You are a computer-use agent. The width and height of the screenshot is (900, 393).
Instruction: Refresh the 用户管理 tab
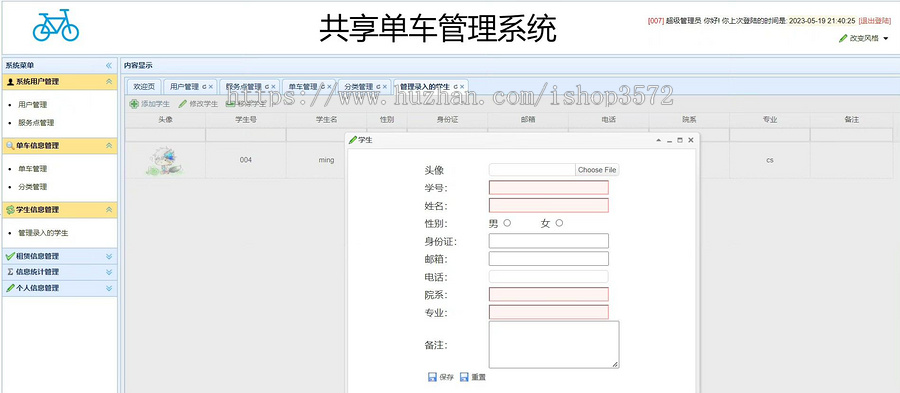204,87
